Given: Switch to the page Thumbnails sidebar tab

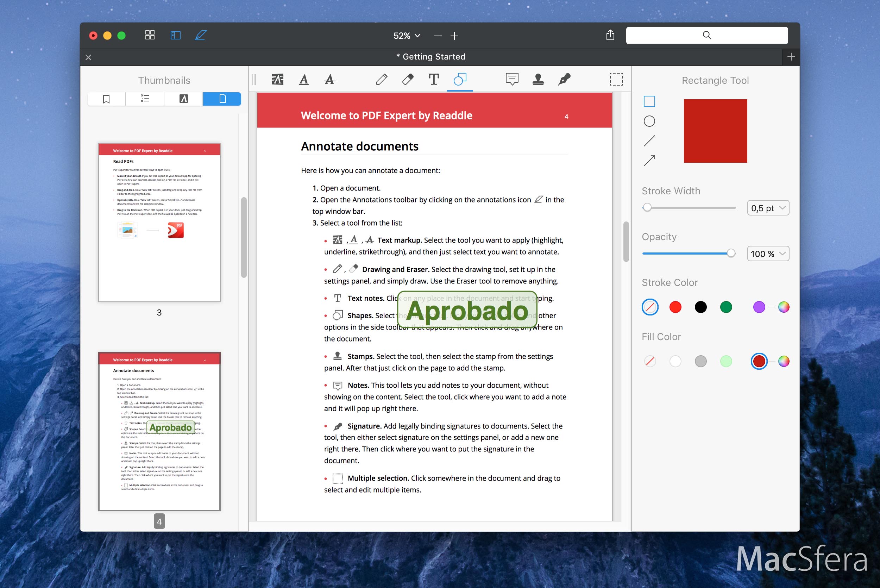Looking at the screenshot, I should pos(222,99).
